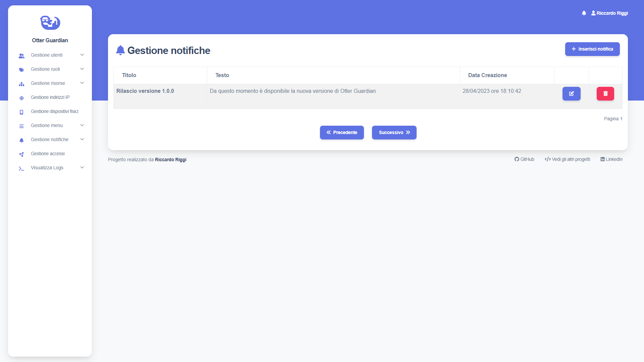The width and height of the screenshot is (644, 362).
Task: Click the notification bell in top bar
Action: (x=584, y=13)
